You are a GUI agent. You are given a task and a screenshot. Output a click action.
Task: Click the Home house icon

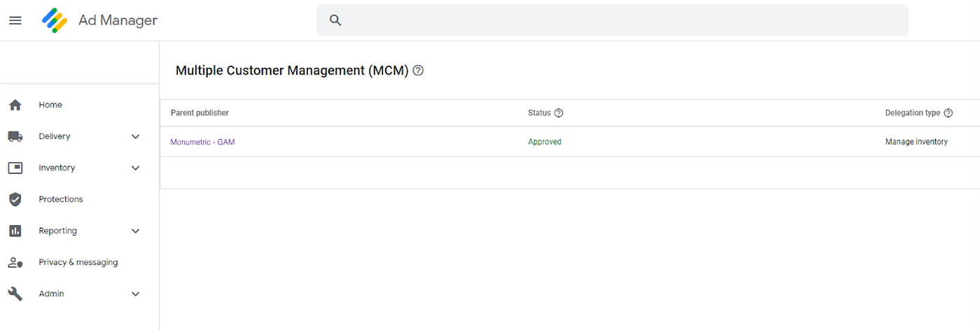(x=15, y=105)
